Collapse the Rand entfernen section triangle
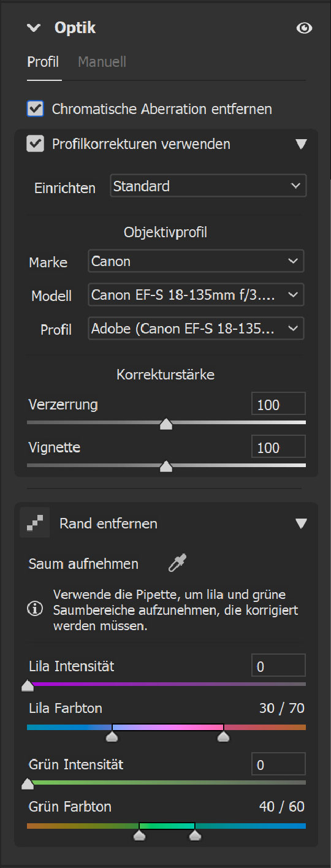331x868 pixels. pos(300,523)
